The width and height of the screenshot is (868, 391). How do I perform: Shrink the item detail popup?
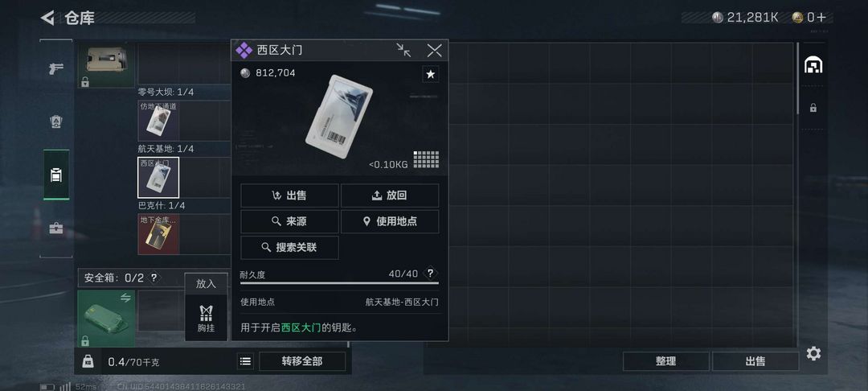click(403, 51)
